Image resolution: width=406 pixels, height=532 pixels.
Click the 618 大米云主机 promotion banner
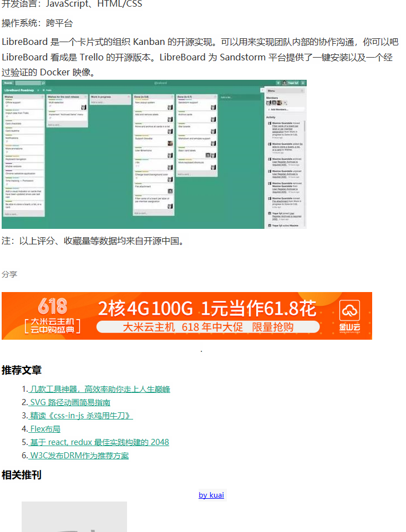[187, 316]
